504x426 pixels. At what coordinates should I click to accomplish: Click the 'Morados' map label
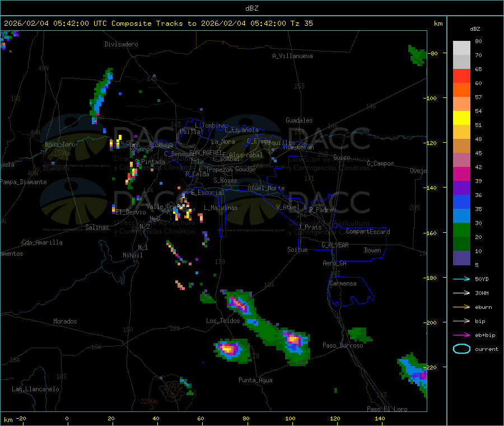65,321
